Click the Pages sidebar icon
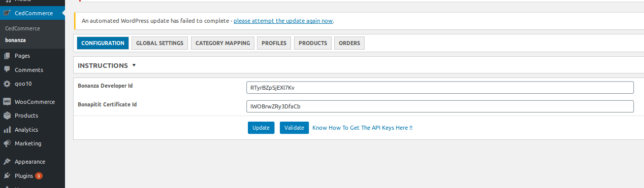Viewport: 644px width, 188px height. click(7, 56)
